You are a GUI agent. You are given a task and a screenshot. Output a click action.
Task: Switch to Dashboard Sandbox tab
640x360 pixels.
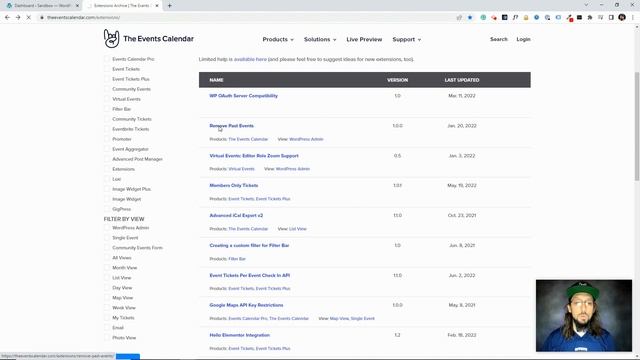point(41,6)
